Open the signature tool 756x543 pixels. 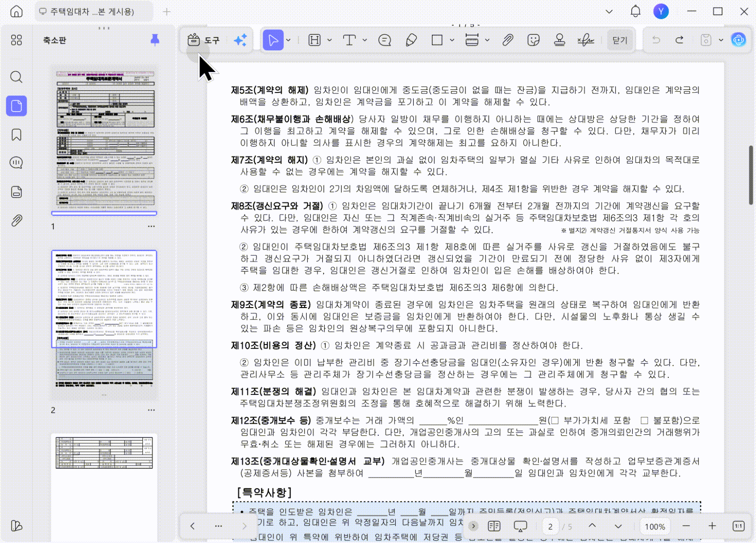586,40
